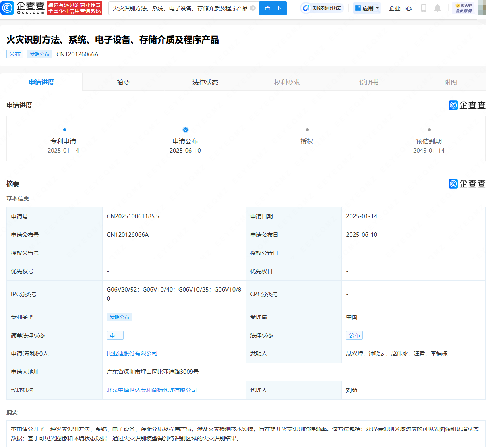The height and width of the screenshot is (448, 486).
Task: Click the 申请公布 timeline checkmark
Action: coord(185,129)
